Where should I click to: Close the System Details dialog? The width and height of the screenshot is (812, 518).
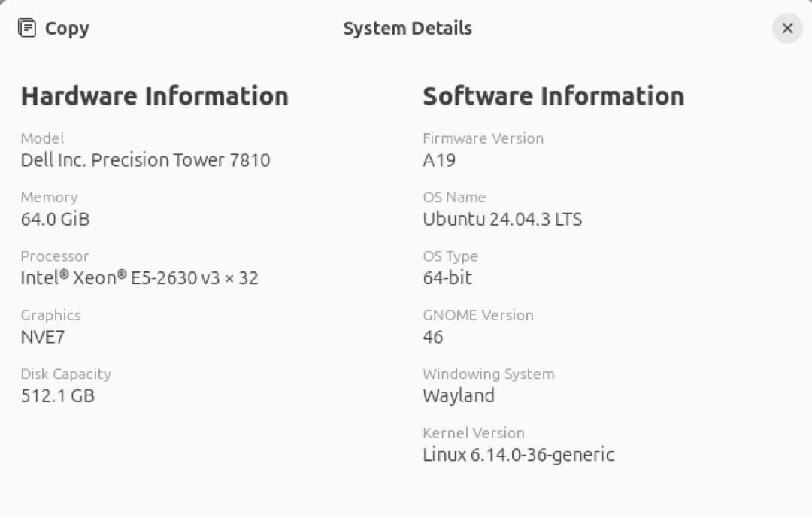[787, 28]
